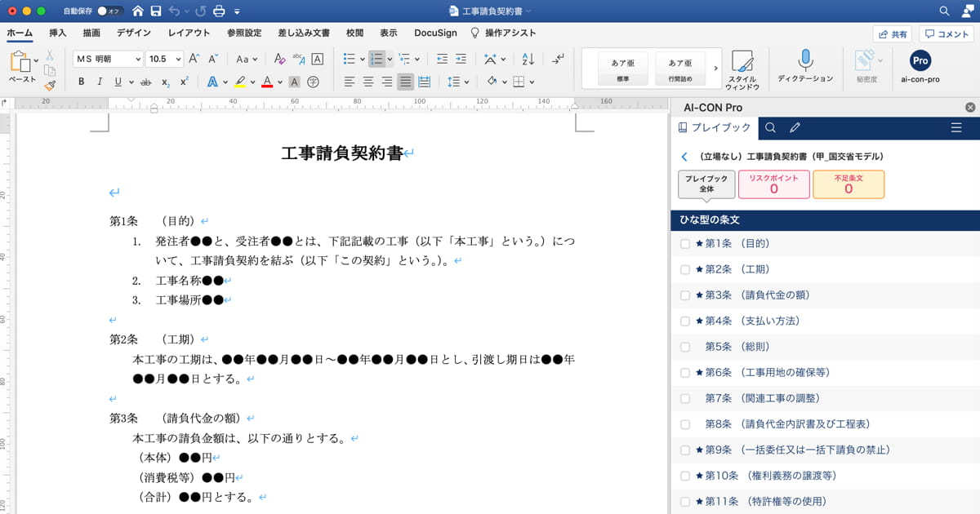This screenshot has height=514, width=980.
Task: Toggle the 自動保存 switch
Action: pos(109,11)
